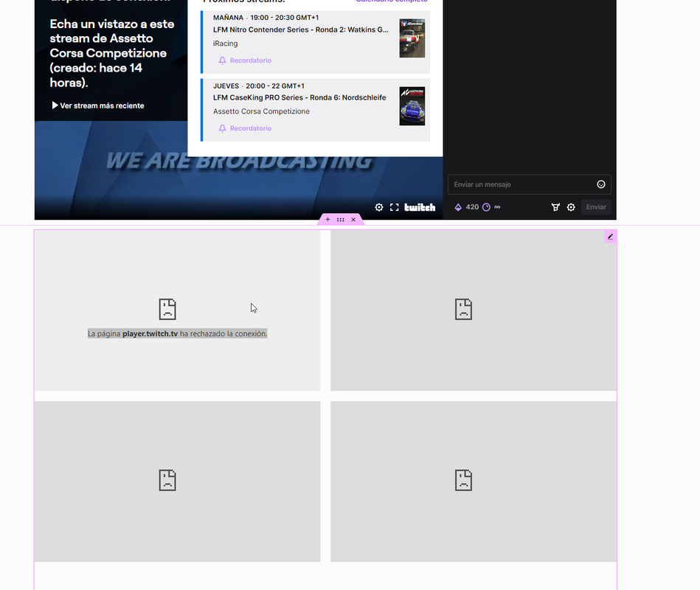Click 'MAÑANA · 19:00 - 20:30 GMT+1' schedule time
This screenshot has height=590, width=700.
point(266,18)
